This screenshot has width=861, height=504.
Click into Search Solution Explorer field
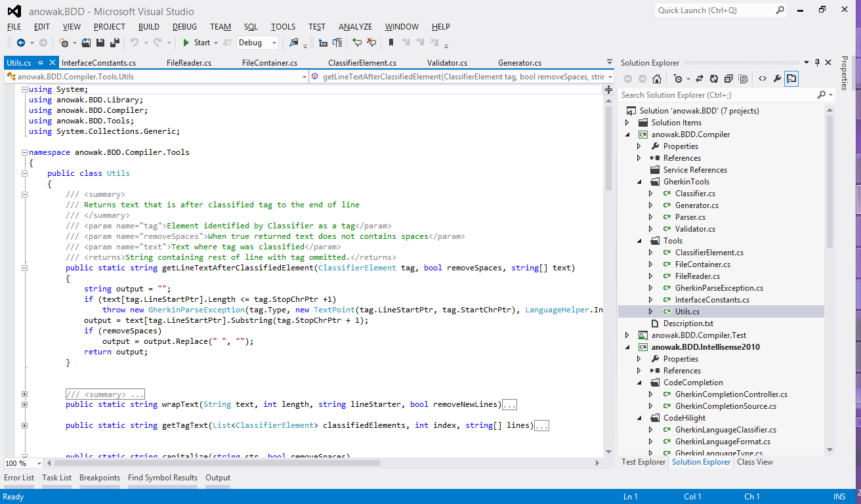click(x=717, y=95)
